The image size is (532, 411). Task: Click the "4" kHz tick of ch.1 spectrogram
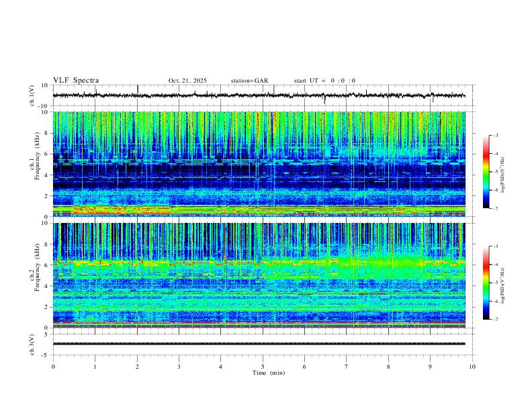46,175
